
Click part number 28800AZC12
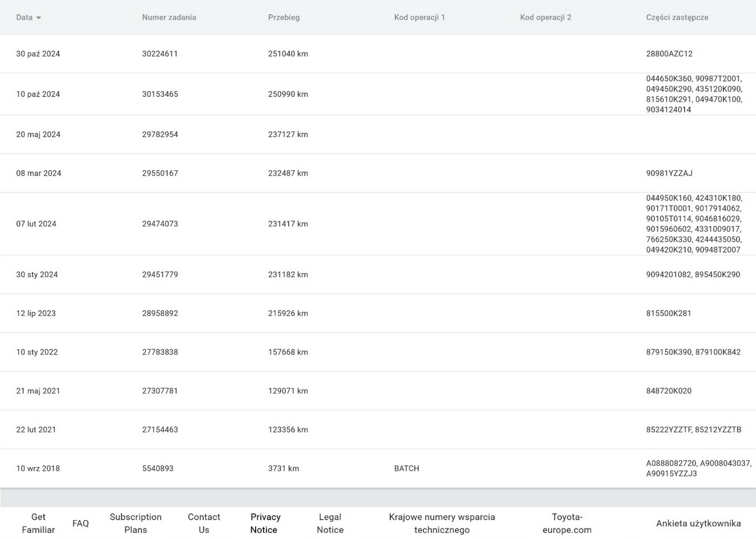tap(669, 54)
